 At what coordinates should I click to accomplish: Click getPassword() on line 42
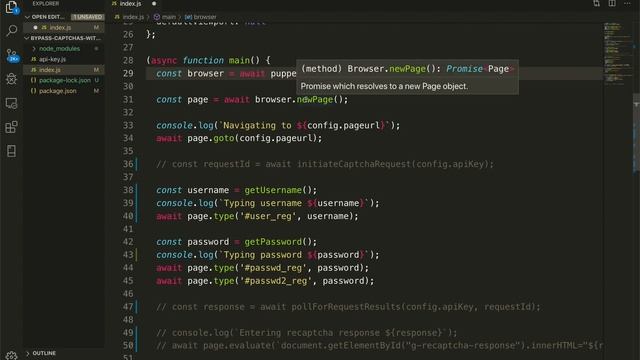[280, 242]
